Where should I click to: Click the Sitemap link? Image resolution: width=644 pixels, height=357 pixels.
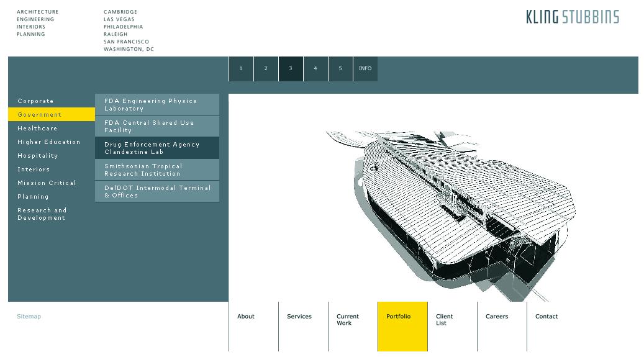[x=29, y=317]
